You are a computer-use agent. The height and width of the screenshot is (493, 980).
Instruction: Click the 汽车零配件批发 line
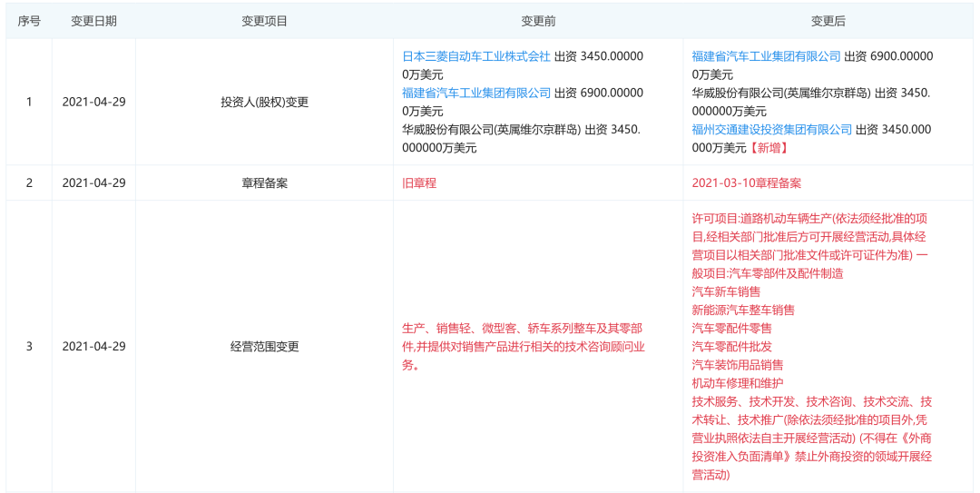(x=732, y=347)
